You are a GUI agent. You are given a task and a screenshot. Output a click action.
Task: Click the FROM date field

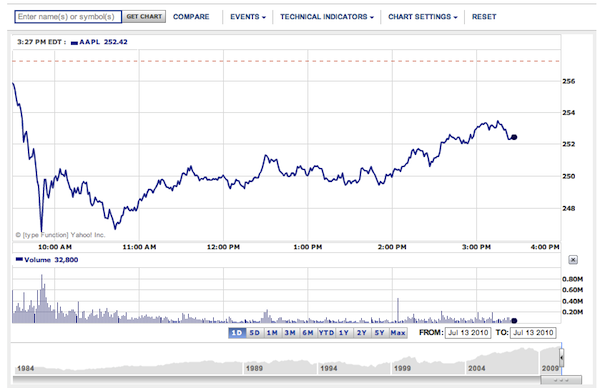pyautogui.click(x=468, y=333)
